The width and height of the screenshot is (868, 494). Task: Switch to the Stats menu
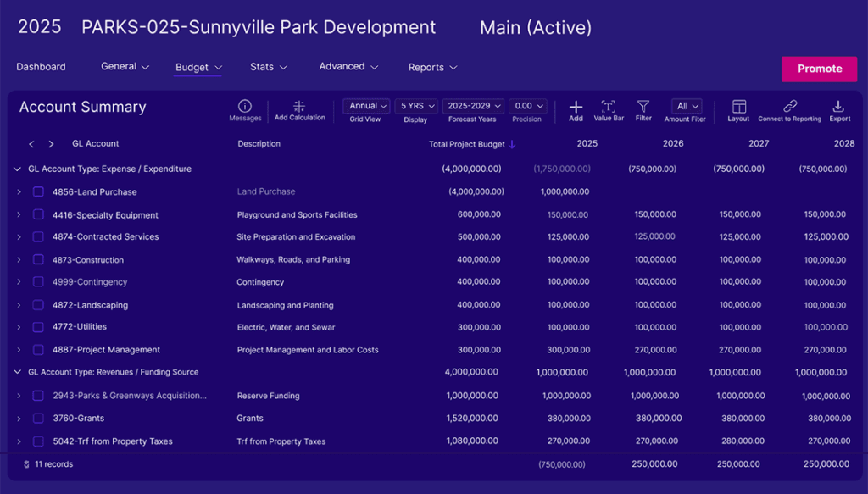(268, 66)
